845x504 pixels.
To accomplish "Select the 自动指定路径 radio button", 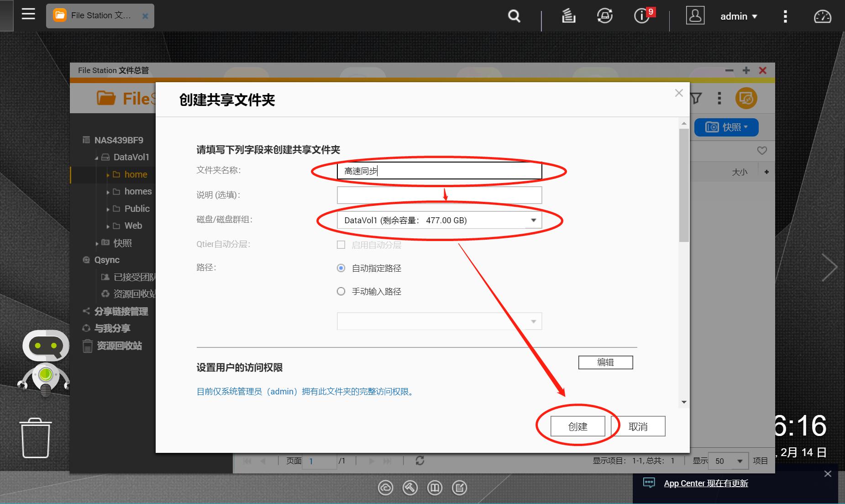I will coord(341,268).
